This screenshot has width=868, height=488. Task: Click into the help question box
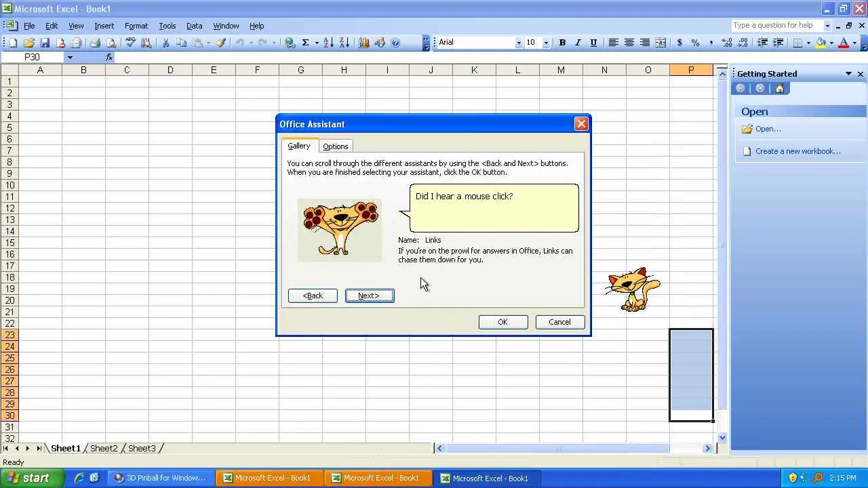tap(776, 26)
